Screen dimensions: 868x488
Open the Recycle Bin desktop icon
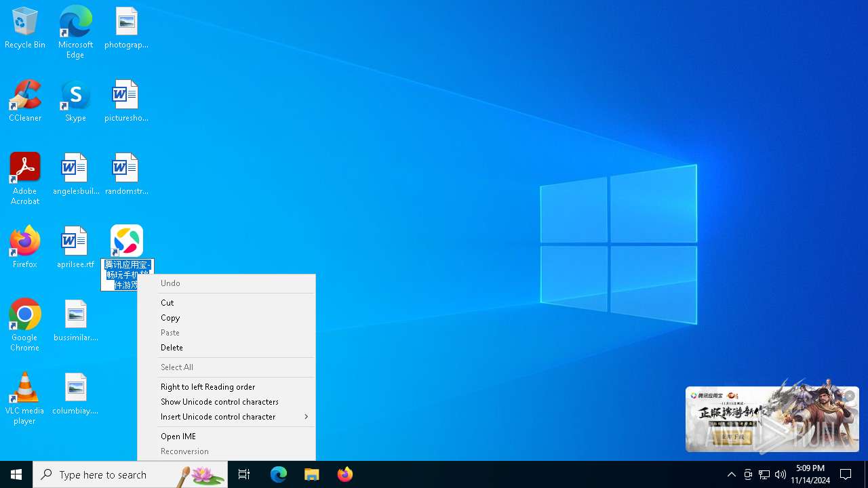click(25, 28)
